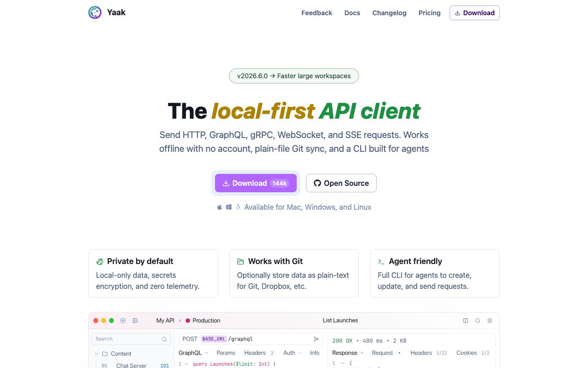Open the Auth dropdown
588x368 pixels.
pos(293,353)
